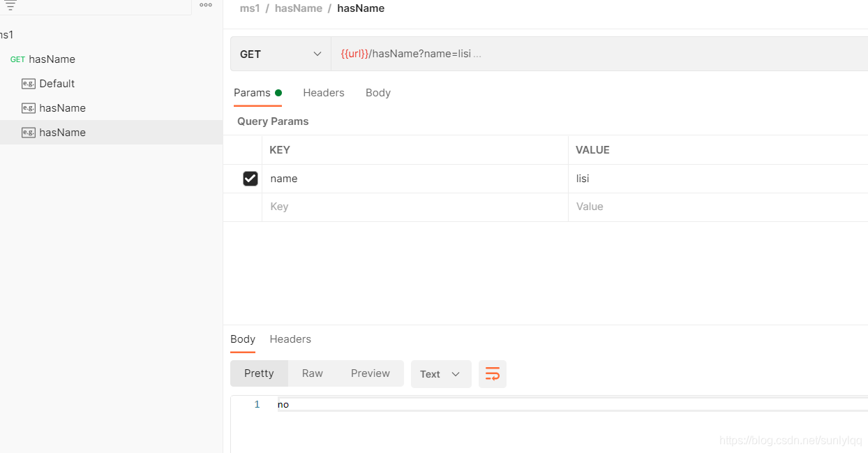Open the Default example in sidebar
This screenshot has width=868, height=453.
[x=111, y=84]
